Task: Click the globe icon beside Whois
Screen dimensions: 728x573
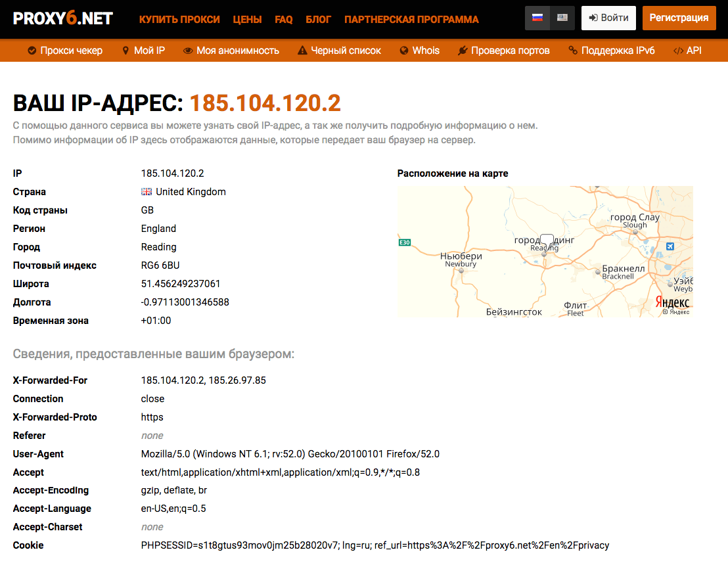Action: click(x=404, y=51)
